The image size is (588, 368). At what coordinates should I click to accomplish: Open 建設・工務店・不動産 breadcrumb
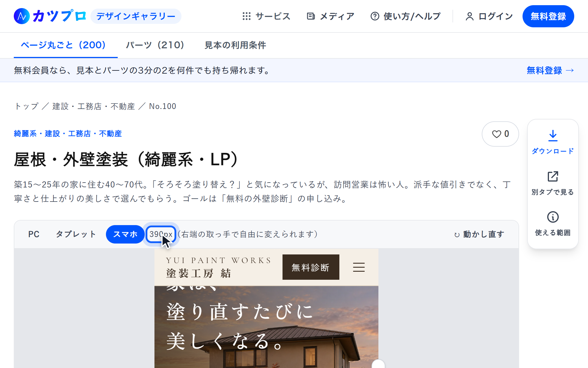(94, 106)
